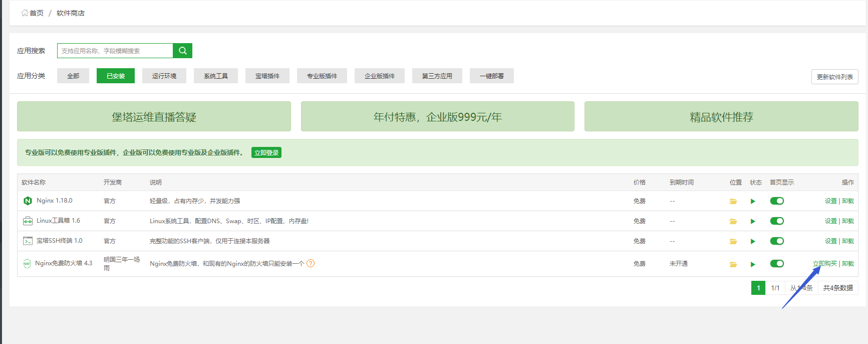
Task: Select the 全部 category tab
Action: [73, 76]
